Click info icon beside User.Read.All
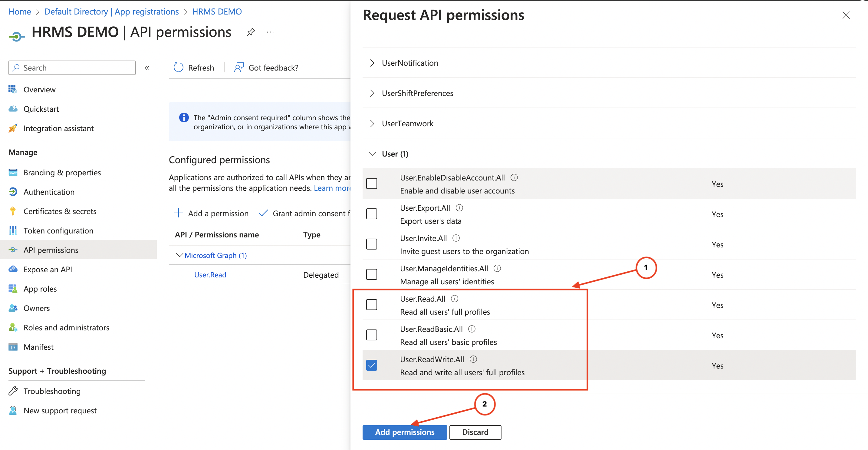Viewport: 868px width, 450px height. pos(454,299)
